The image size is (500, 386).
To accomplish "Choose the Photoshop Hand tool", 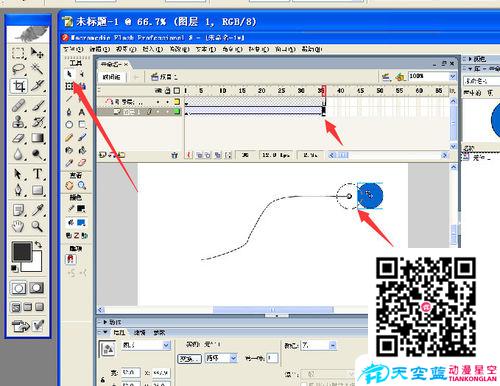I will pyautogui.click(x=18, y=226).
